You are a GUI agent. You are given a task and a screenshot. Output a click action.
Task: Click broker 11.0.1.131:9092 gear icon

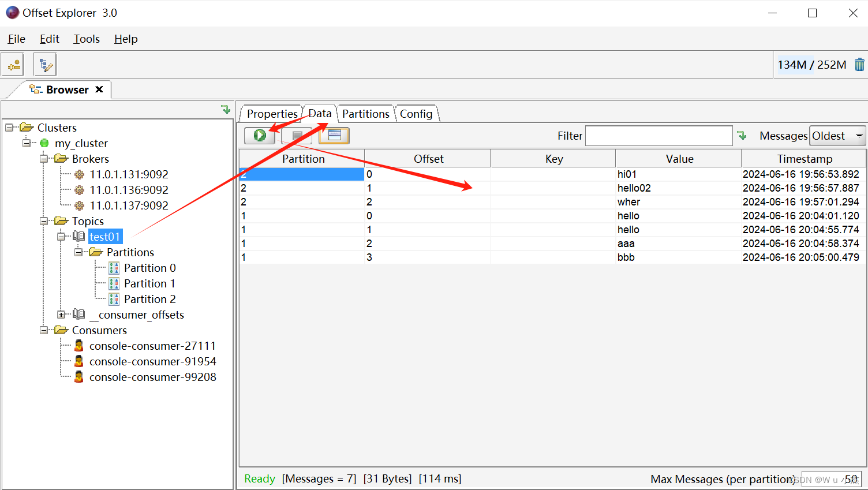[79, 174]
